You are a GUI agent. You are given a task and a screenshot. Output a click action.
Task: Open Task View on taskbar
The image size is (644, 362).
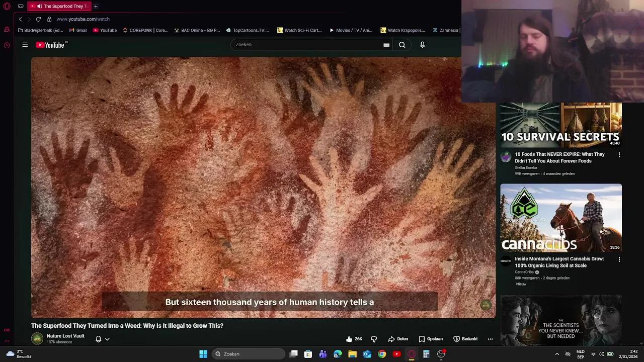pyautogui.click(x=294, y=354)
